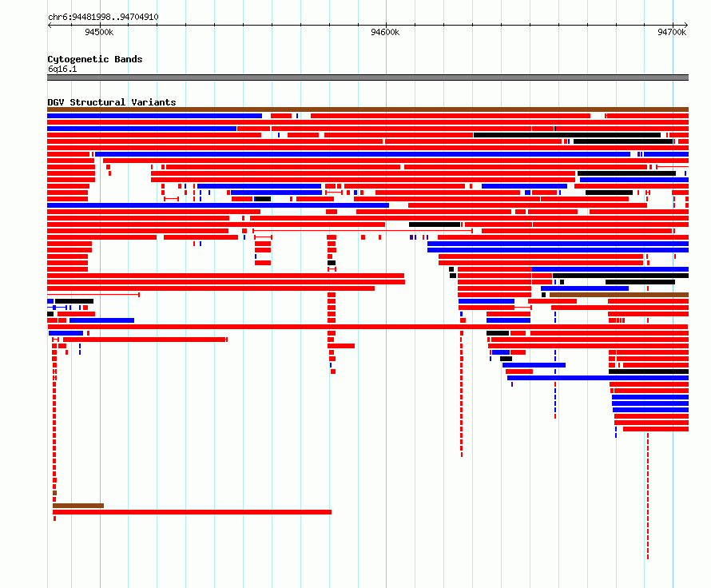Image resolution: width=711 pixels, height=588 pixels.
Task: Select the full-width brown variant bar under the DGV title
Action: (367, 109)
